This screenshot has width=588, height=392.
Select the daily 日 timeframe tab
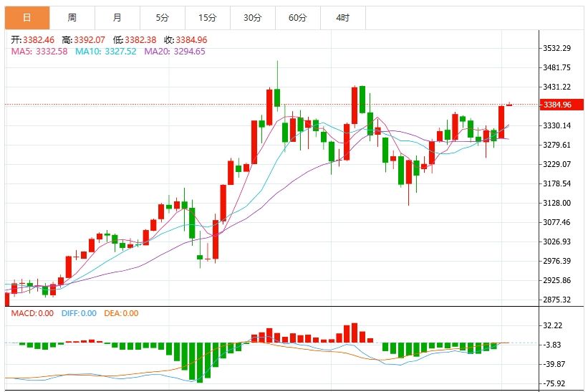(27, 18)
